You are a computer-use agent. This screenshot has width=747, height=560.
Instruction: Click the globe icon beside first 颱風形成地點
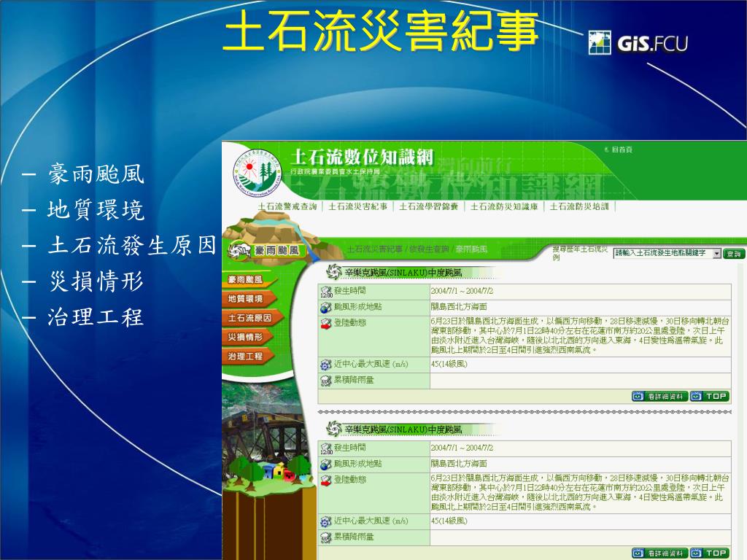pos(326,308)
